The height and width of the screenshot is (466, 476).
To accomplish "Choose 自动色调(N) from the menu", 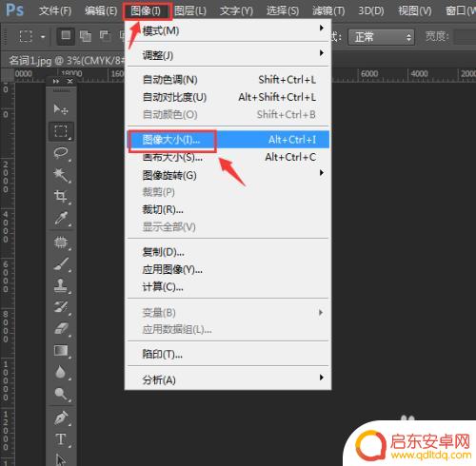I will coord(228,79).
